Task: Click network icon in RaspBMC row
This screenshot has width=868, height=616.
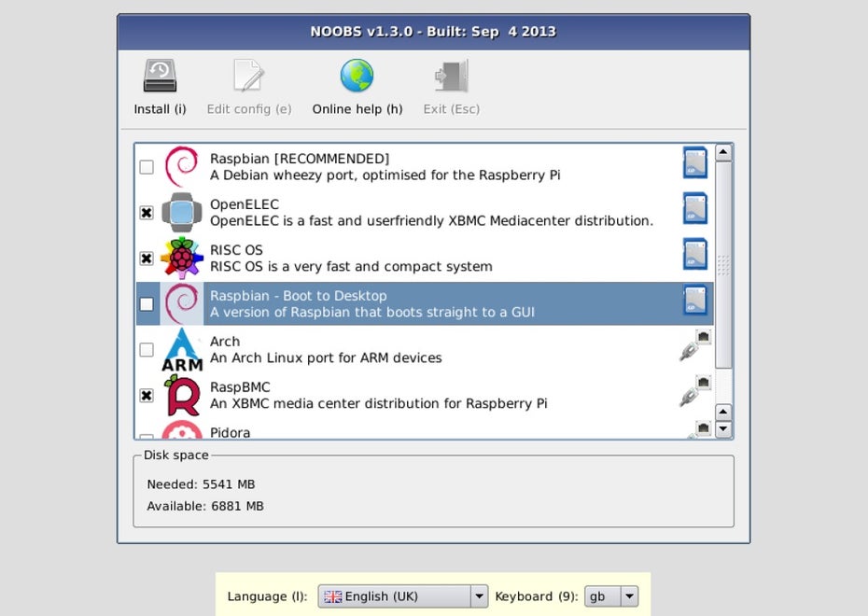Action: pyautogui.click(x=695, y=391)
